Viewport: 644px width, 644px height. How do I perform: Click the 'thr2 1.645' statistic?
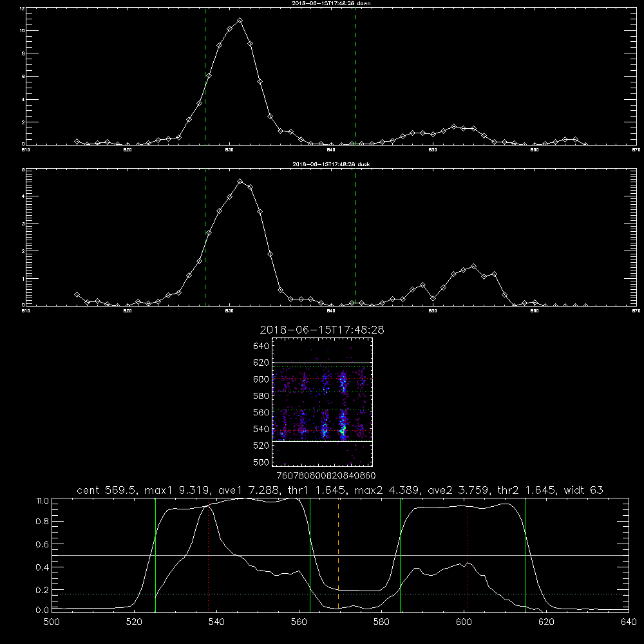pos(527,490)
